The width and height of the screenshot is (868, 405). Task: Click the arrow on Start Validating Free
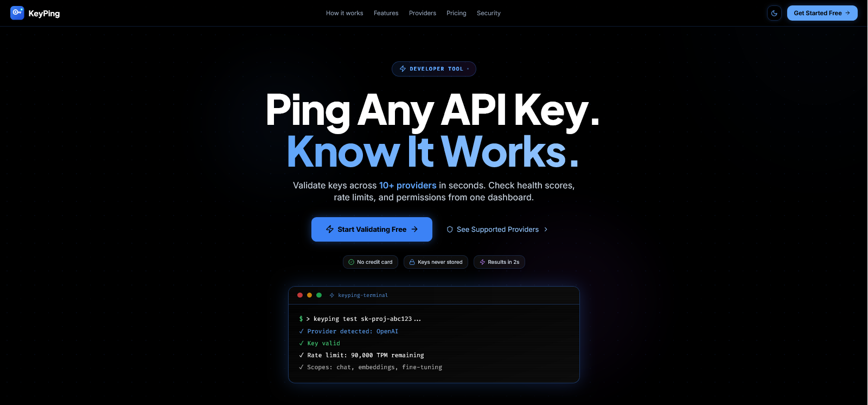(x=414, y=230)
